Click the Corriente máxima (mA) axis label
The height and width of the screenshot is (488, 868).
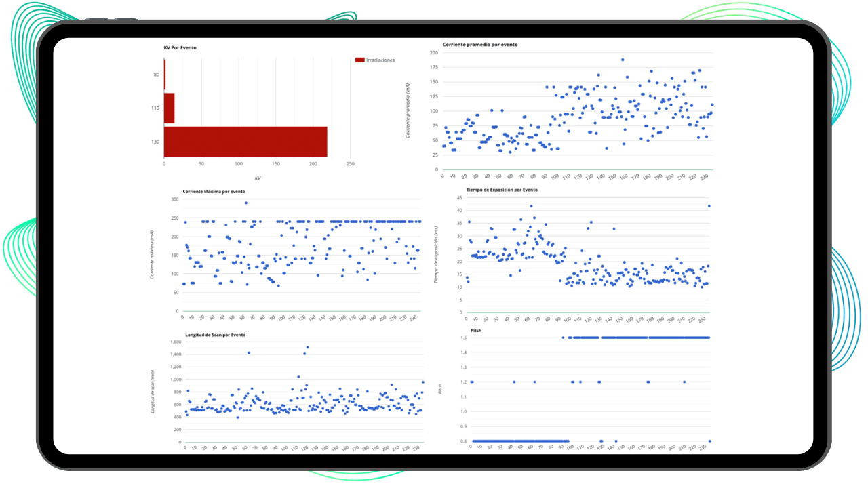pyautogui.click(x=152, y=255)
